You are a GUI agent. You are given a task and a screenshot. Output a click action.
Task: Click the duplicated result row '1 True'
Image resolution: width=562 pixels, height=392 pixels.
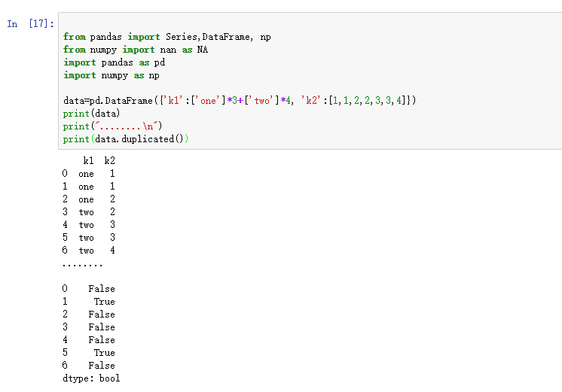pos(88,302)
